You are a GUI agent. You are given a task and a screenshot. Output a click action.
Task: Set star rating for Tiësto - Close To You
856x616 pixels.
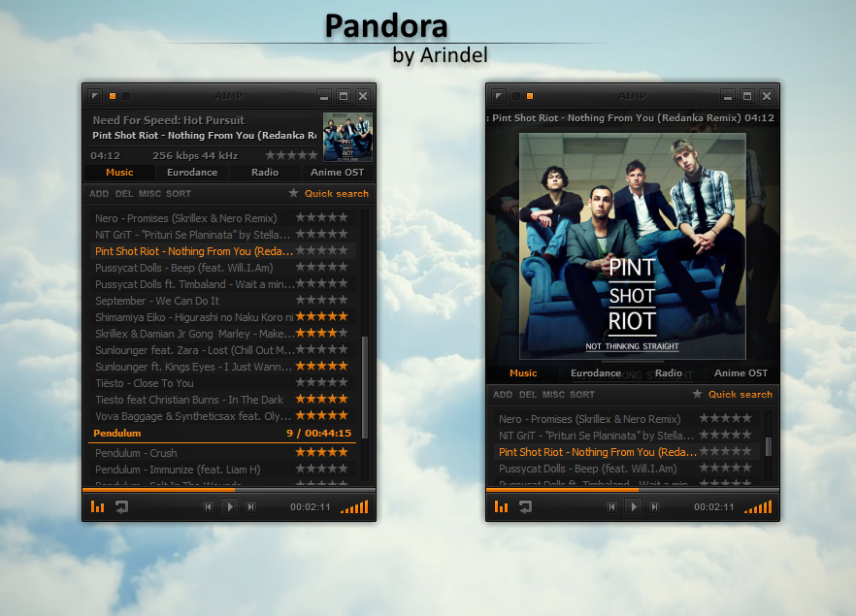[x=321, y=382]
